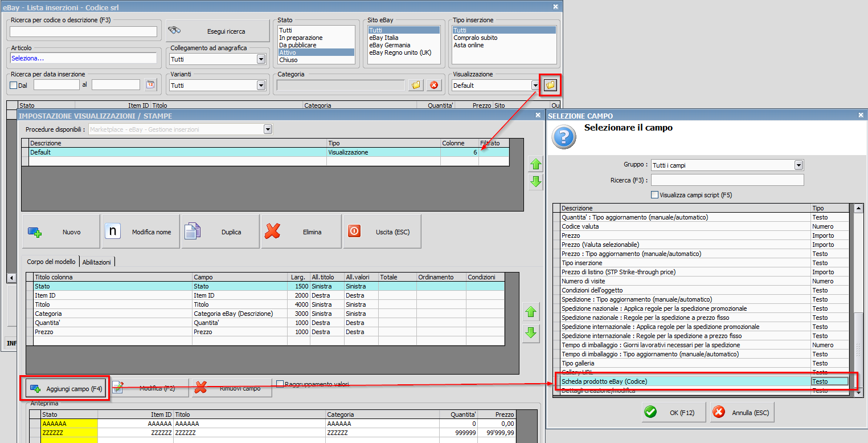Open calendar picker next to date range
The height and width of the screenshot is (443, 868).
[150, 84]
